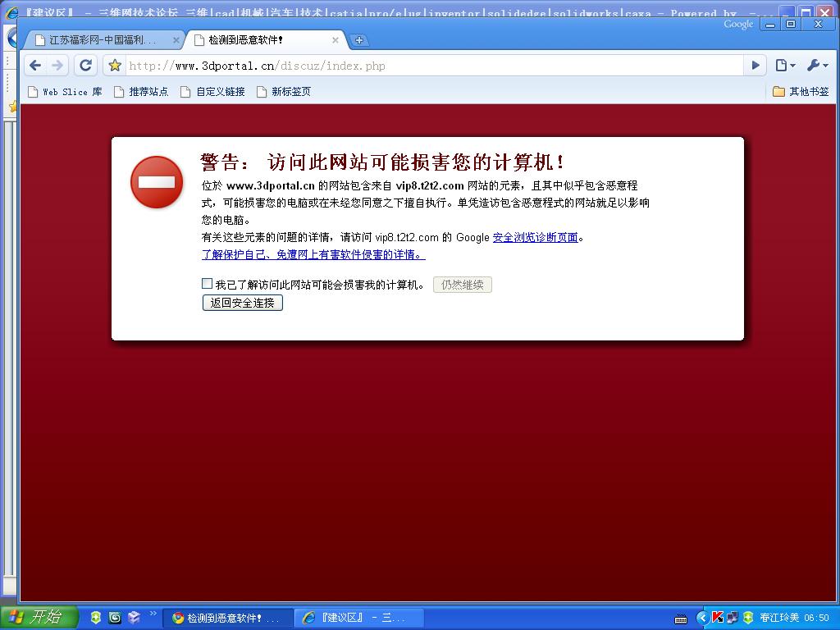Open the 其他书签 folder

click(x=801, y=92)
